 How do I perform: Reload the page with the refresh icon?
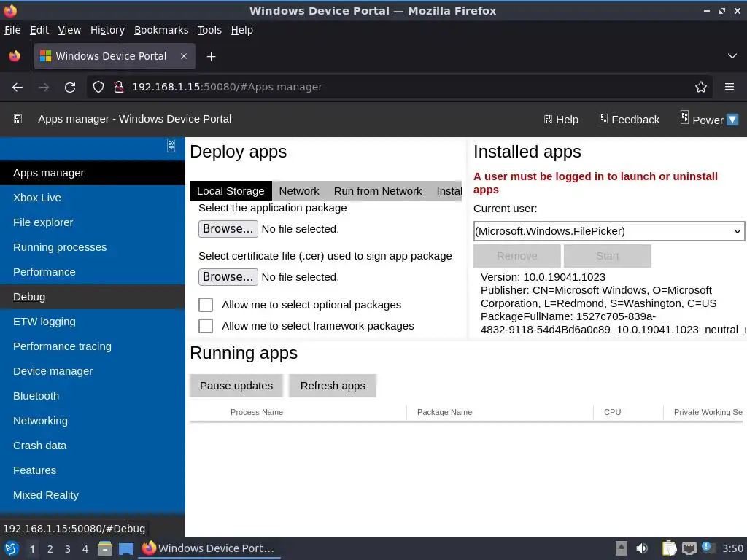click(70, 87)
